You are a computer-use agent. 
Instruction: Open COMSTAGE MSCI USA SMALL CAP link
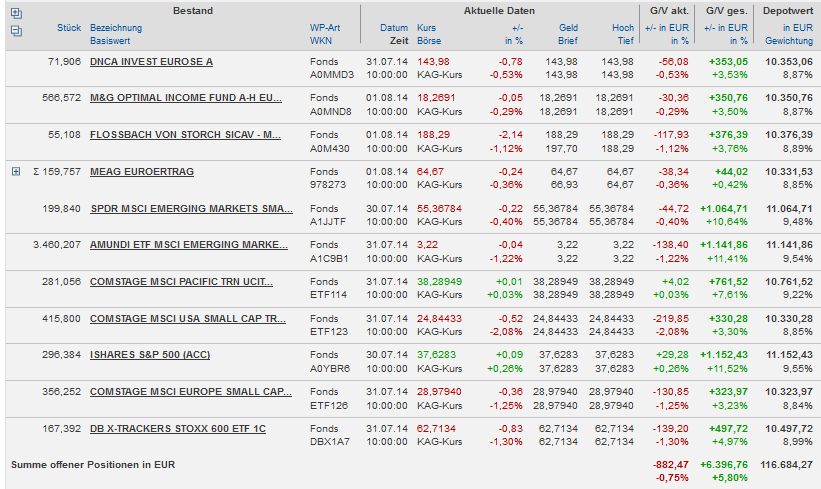[x=188, y=318]
